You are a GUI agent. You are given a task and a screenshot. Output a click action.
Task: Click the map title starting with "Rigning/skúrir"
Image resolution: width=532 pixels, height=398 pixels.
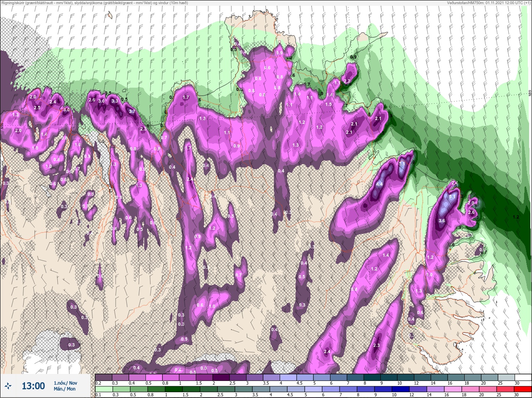(94, 3)
